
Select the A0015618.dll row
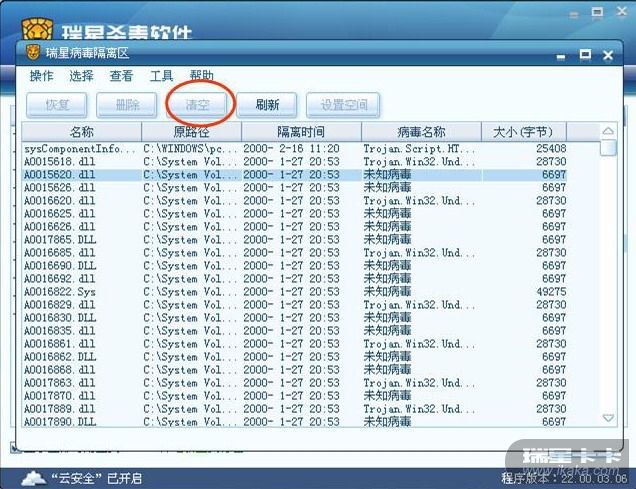[294, 161]
